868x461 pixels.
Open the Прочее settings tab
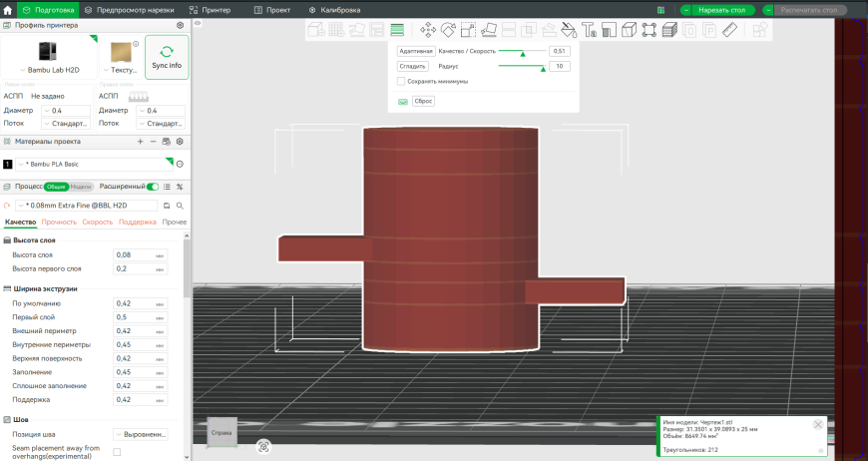175,222
